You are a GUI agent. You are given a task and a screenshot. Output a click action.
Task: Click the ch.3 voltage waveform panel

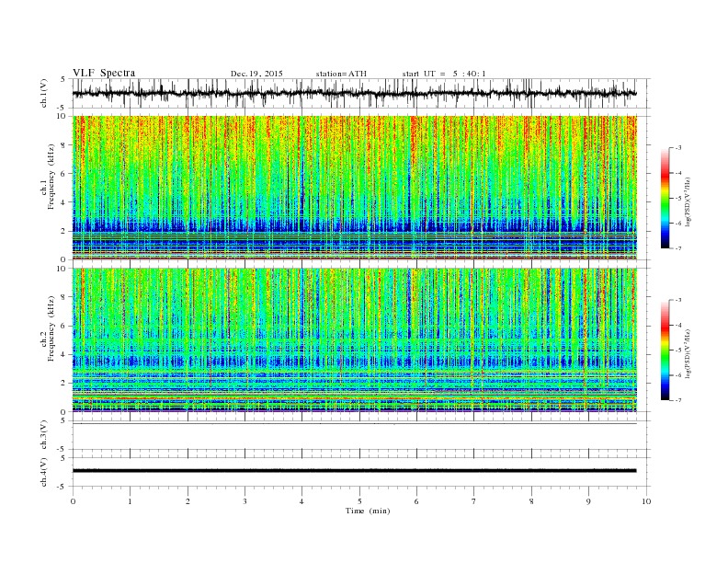click(x=361, y=435)
